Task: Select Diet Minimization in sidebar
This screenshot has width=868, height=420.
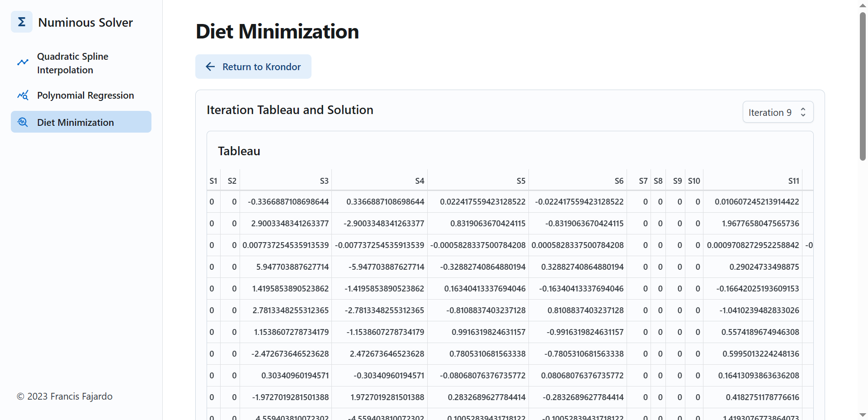Action: [x=81, y=122]
